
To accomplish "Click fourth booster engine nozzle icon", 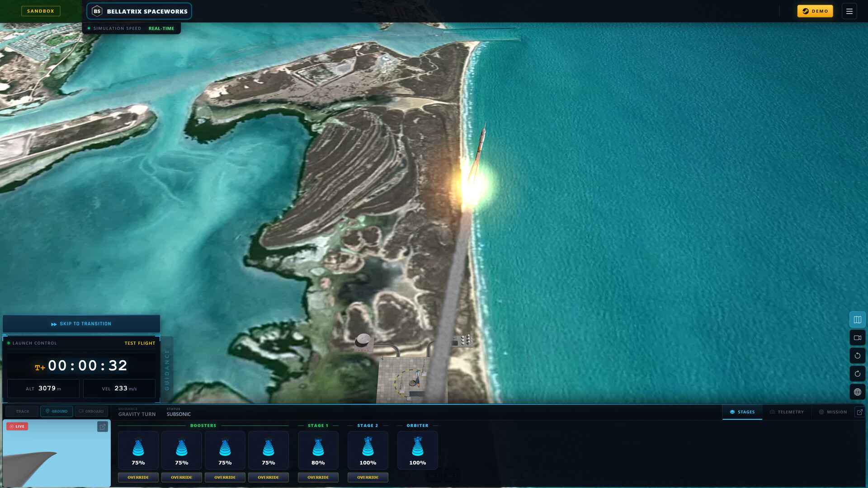I will (x=269, y=447).
